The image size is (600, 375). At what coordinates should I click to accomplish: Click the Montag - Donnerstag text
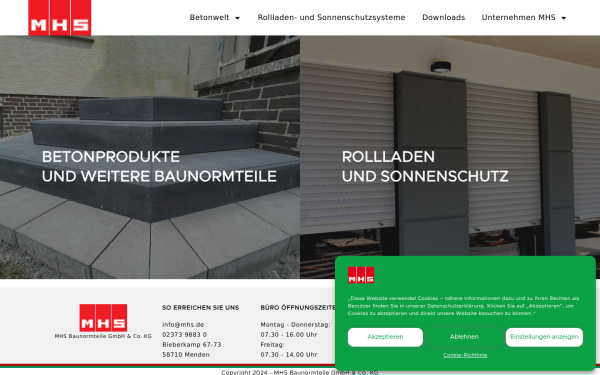(x=295, y=324)
